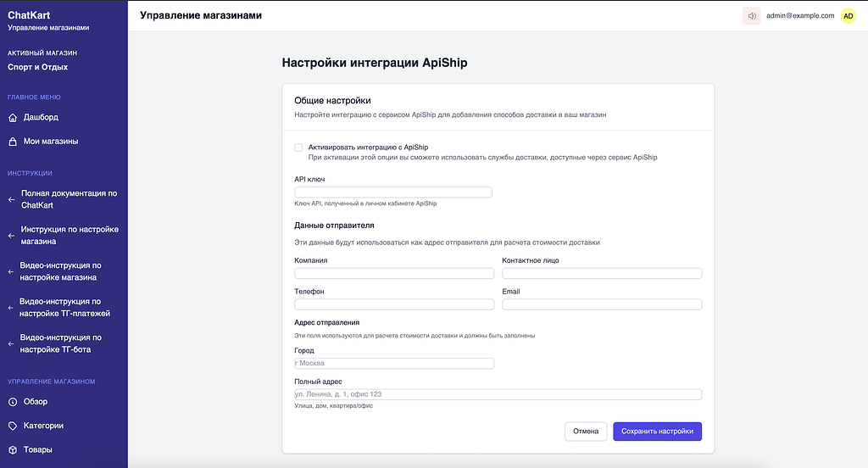Click admin@example.com account text
868x468 pixels.
800,16
